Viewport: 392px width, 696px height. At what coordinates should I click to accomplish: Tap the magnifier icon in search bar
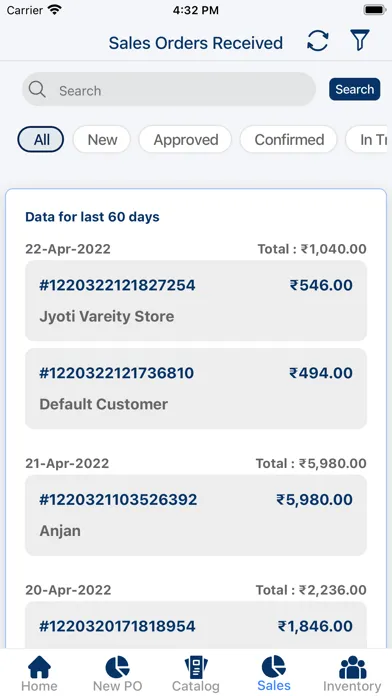(x=37, y=90)
